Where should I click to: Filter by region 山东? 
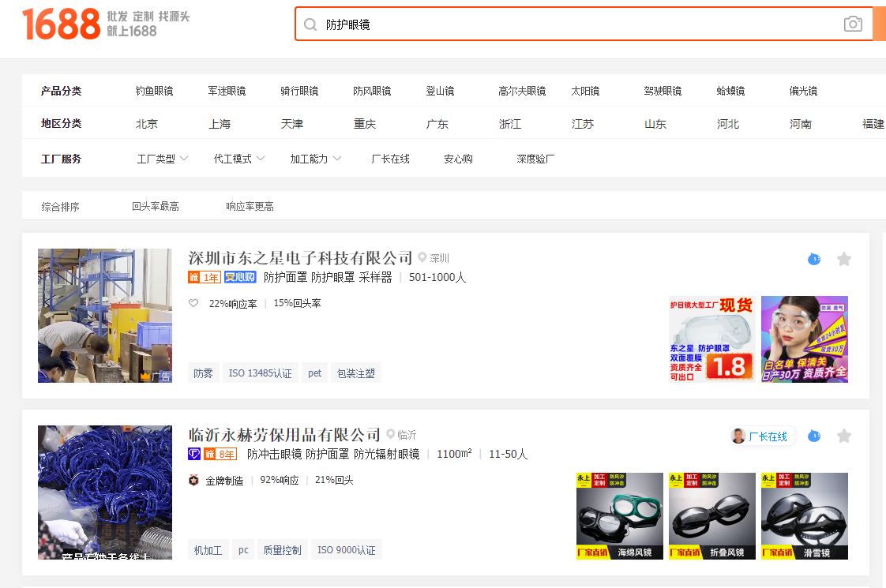point(655,124)
